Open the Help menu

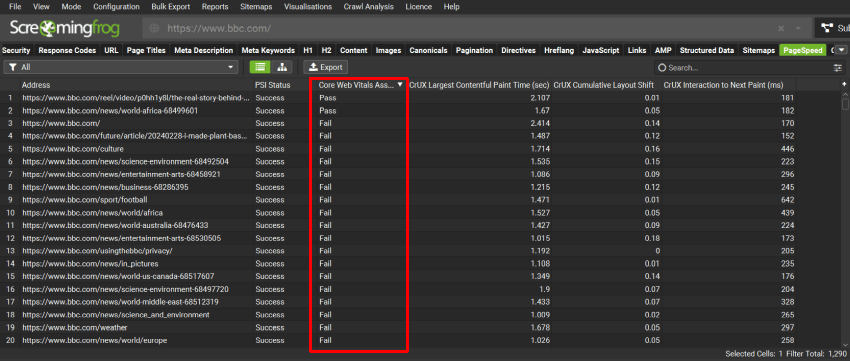tap(451, 7)
